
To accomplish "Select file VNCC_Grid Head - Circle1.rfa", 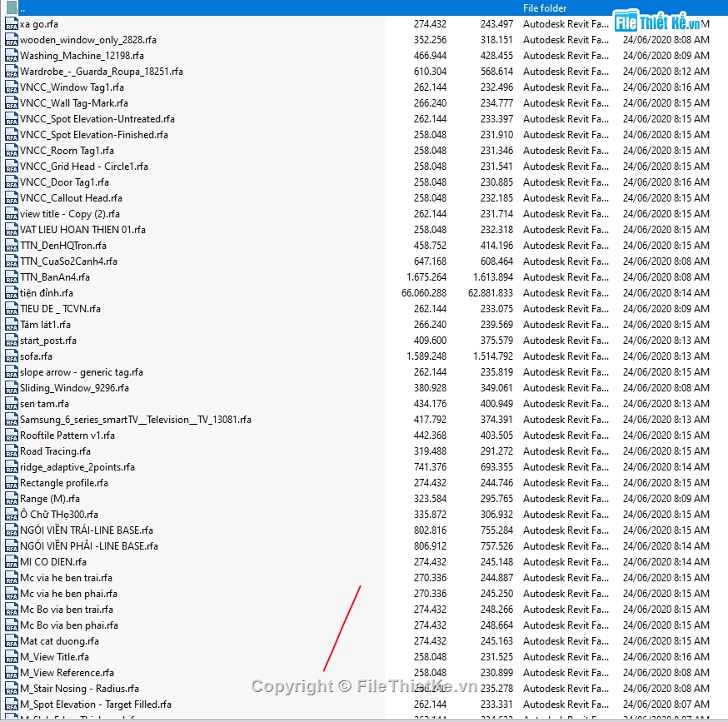I will tap(84, 167).
